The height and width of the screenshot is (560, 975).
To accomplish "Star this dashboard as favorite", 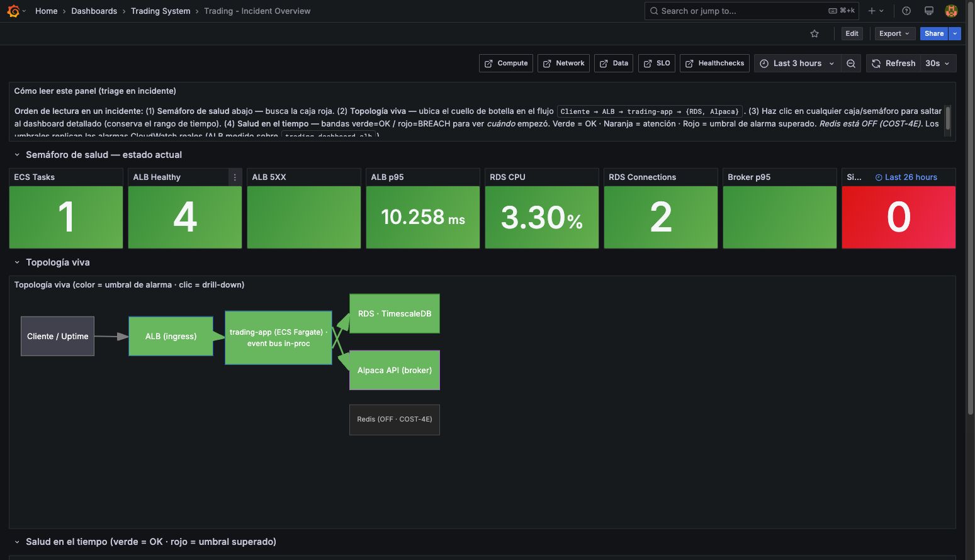I will pos(814,33).
